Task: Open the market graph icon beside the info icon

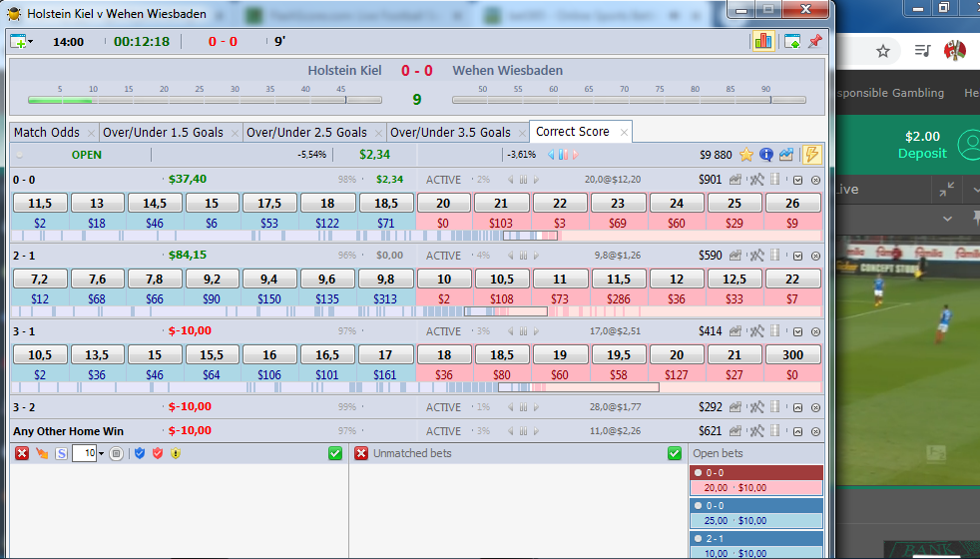Action: [x=786, y=155]
